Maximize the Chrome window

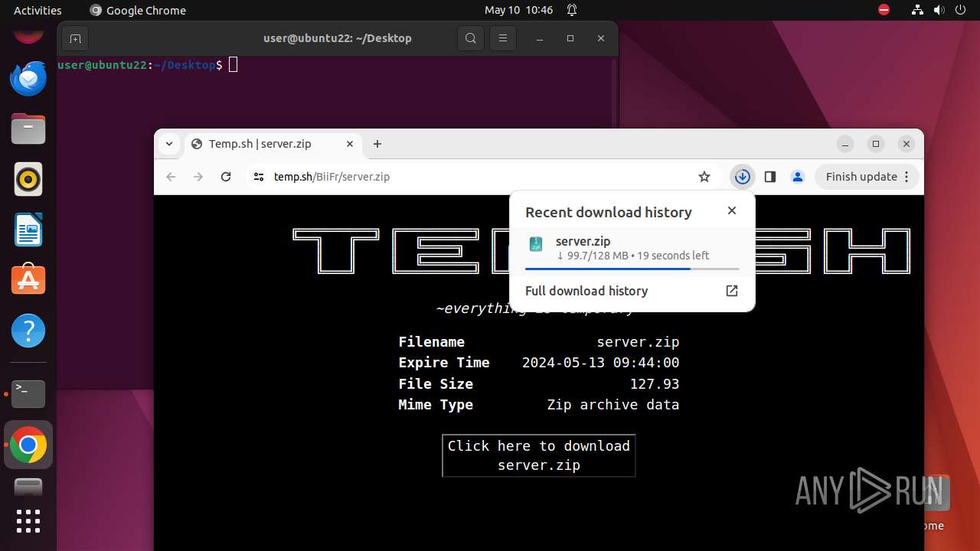(x=876, y=144)
